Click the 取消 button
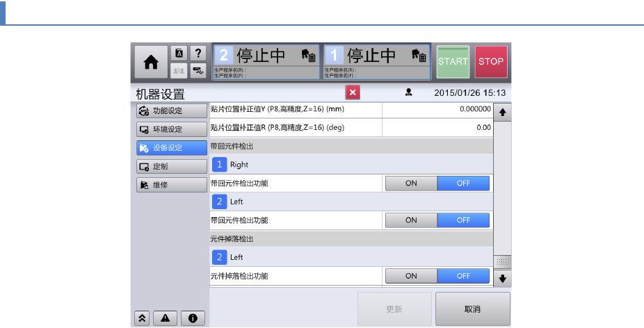The image size is (644, 328). point(473,309)
